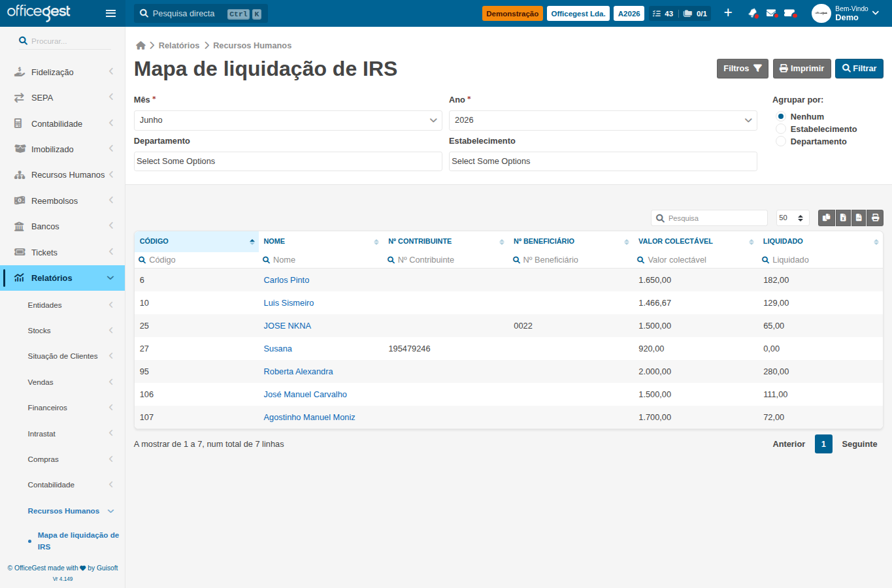
Task: Open the Agostinho Manuel Moniz link
Action: coord(309,417)
